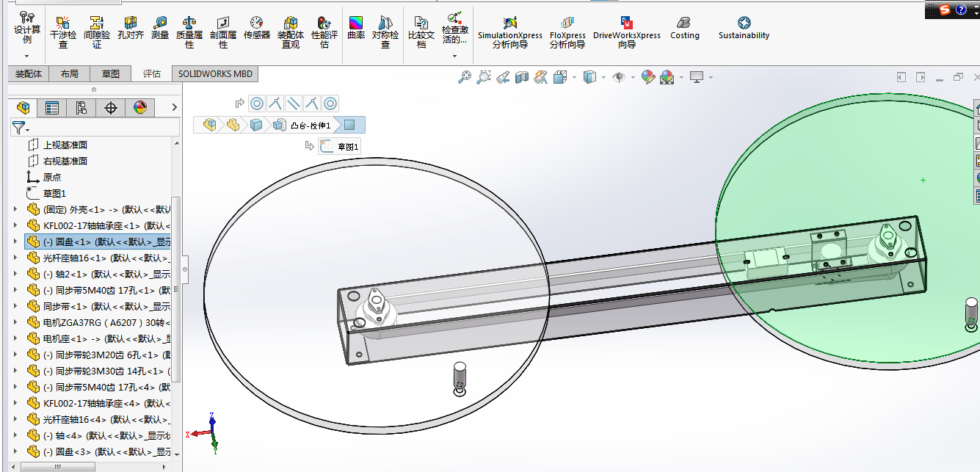Open 比较文档 compare documents
The image size is (980, 472).
(x=421, y=32)
